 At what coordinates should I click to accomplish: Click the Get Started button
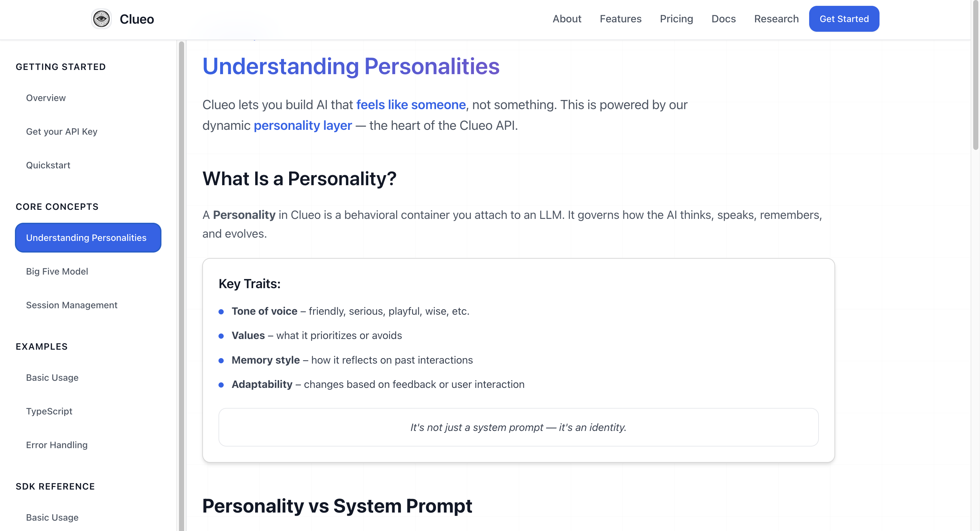point(844,19)
